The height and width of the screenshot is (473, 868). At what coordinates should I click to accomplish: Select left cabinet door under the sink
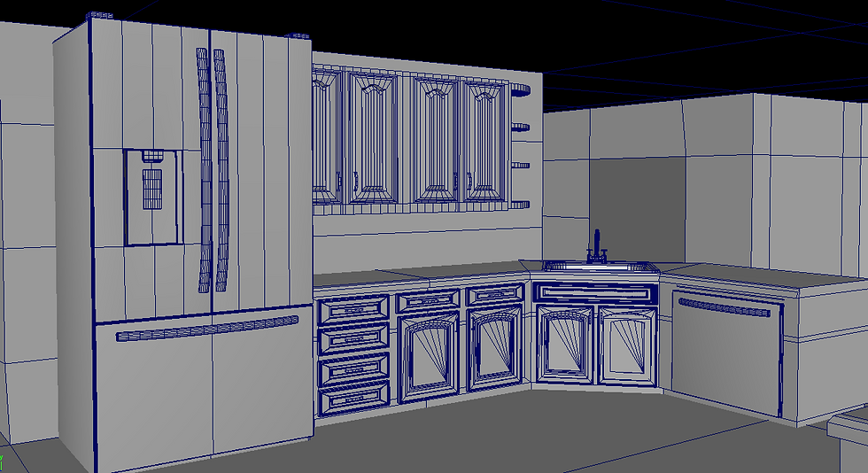click(x=565, y=345)
